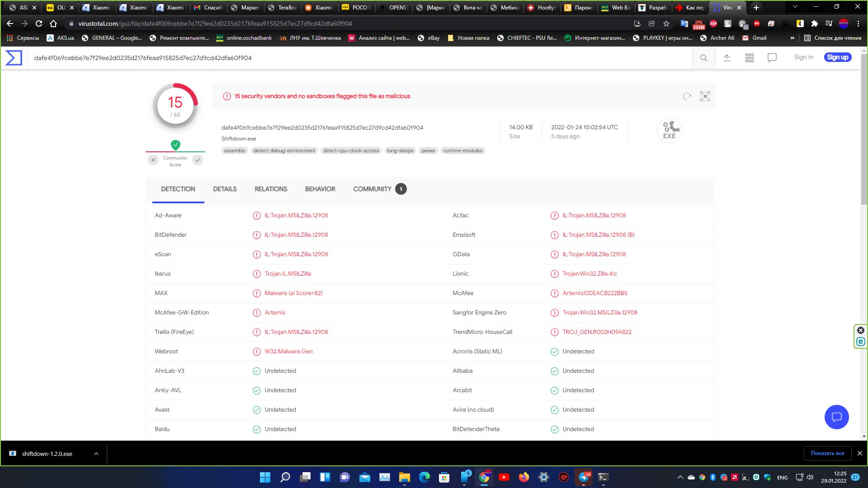The width and height of the screenshot is (868, 488).
Task: Click the VirusTotal logo icon
Action: [14, 58]
